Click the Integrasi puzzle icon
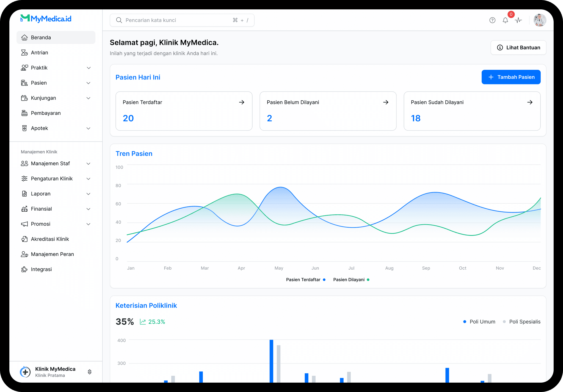563x392 pixels. [24, 269]
